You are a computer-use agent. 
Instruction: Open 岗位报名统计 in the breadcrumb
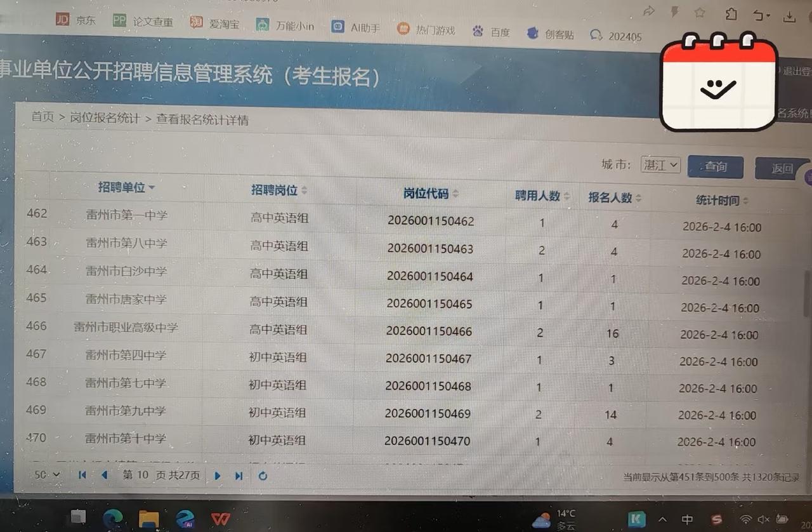point(105,118)
